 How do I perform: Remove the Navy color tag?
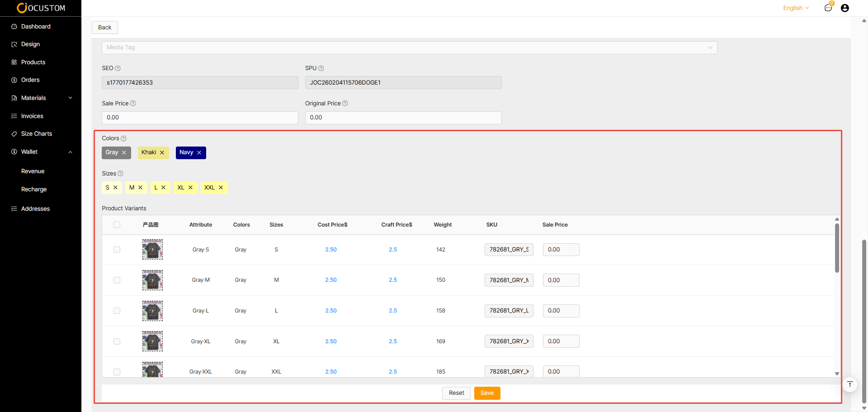pyautogui.click(x=199, y=153)
